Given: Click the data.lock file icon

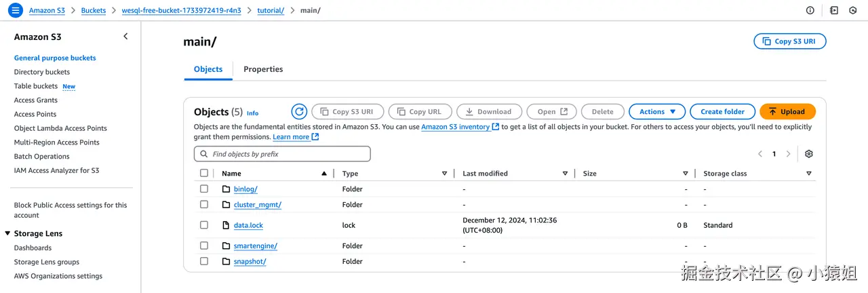Looking at the screenshot, I should pyautogui.click(x=226, y=225).
